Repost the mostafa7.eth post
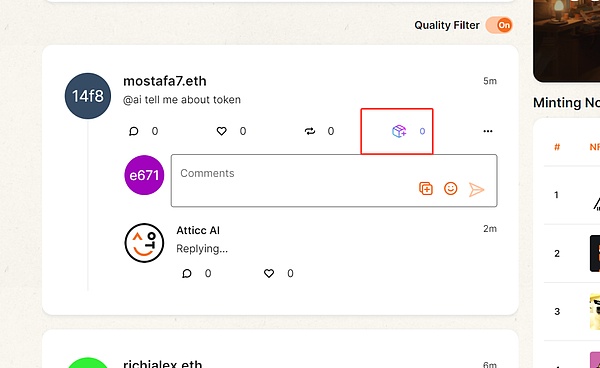The image size is (600, 368). click(x=310, y=131)
